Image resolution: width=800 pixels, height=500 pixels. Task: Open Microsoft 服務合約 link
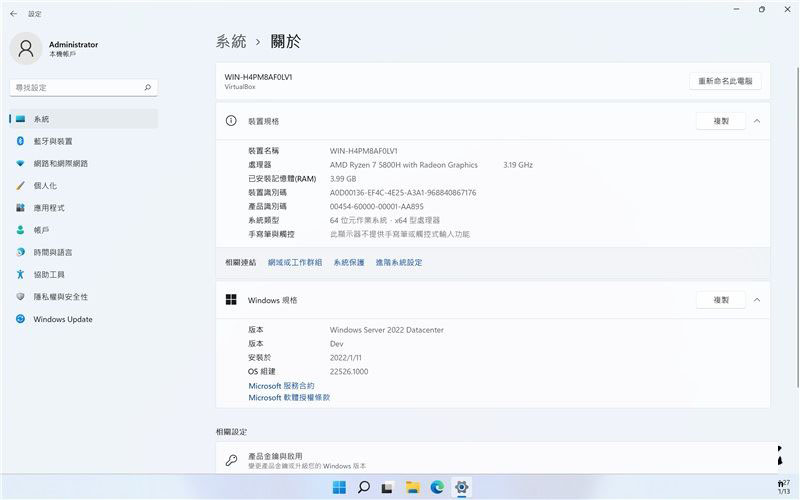pos(281,385)
